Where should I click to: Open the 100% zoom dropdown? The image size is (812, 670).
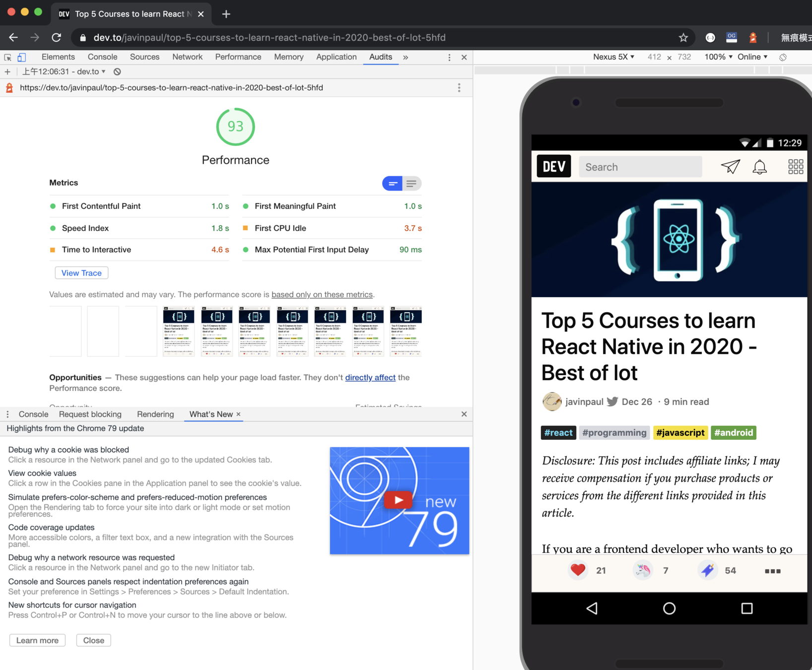coord(718,57)
